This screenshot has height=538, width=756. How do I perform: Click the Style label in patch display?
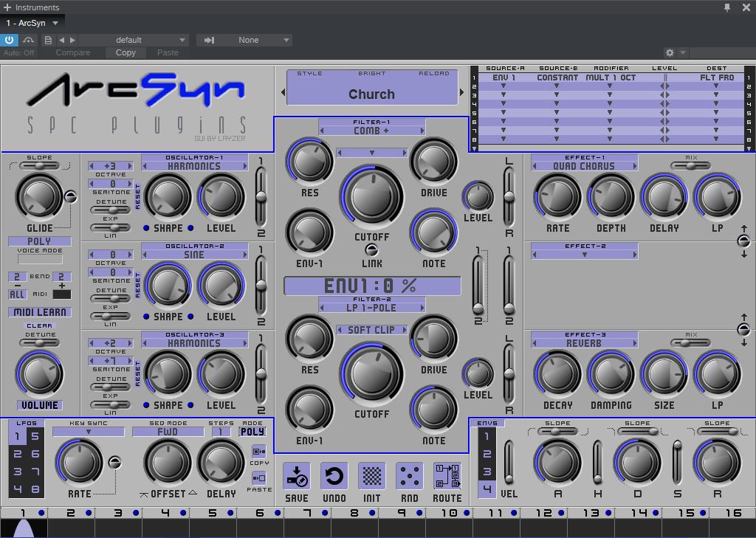[309, 73]
